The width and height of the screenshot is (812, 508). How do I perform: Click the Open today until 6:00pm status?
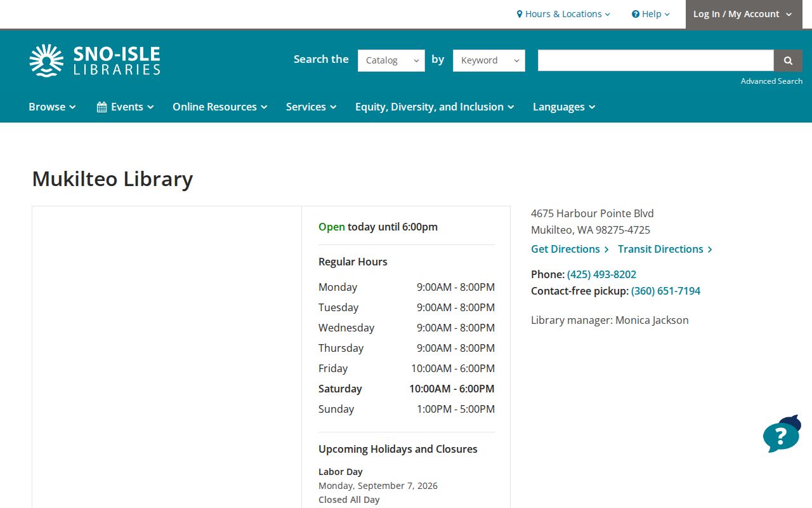[378, 227]
